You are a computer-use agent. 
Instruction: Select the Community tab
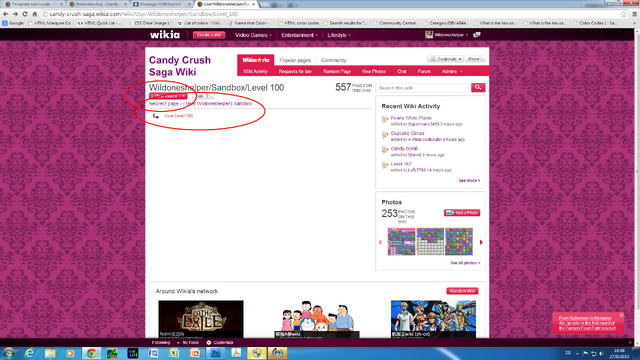333,60
